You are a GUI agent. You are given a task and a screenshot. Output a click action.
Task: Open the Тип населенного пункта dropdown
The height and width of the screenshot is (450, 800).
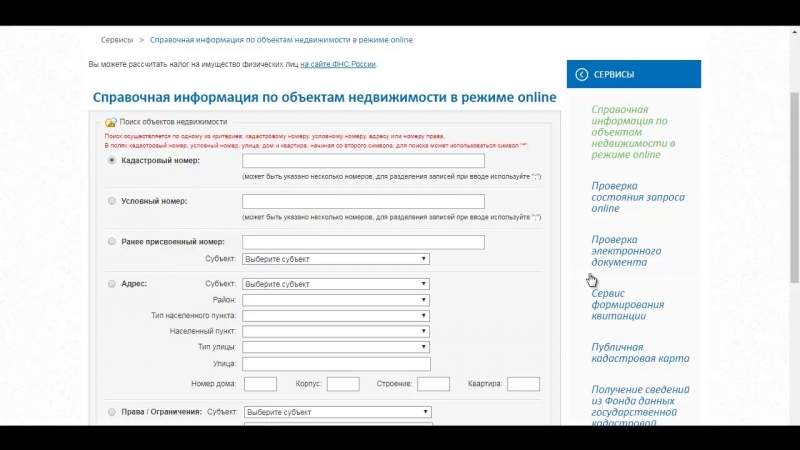point(336,316)
